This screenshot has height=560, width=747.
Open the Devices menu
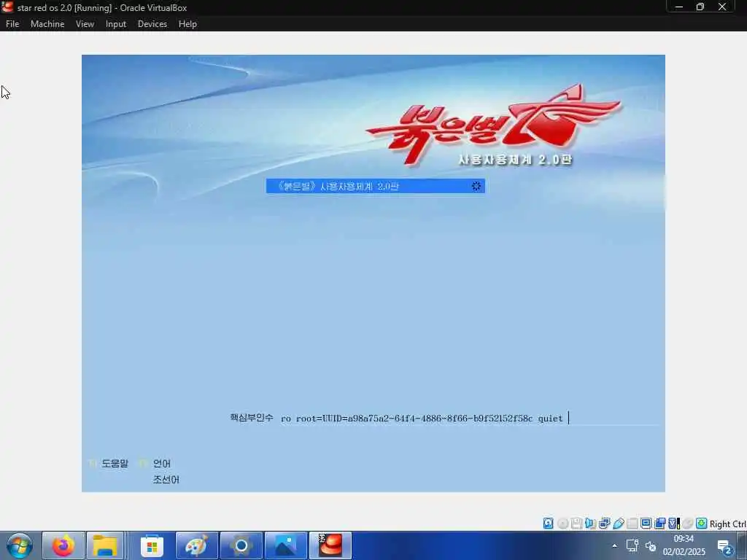tap(152, 24)
